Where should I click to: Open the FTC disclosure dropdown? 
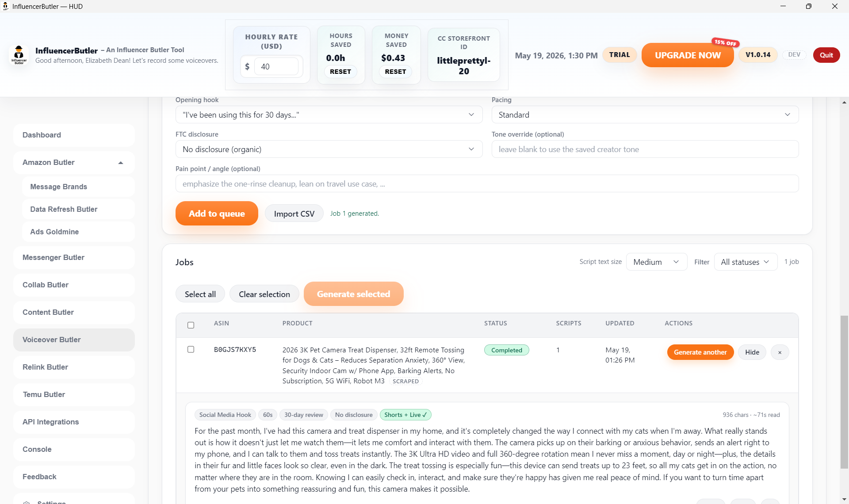coord(329,149)
